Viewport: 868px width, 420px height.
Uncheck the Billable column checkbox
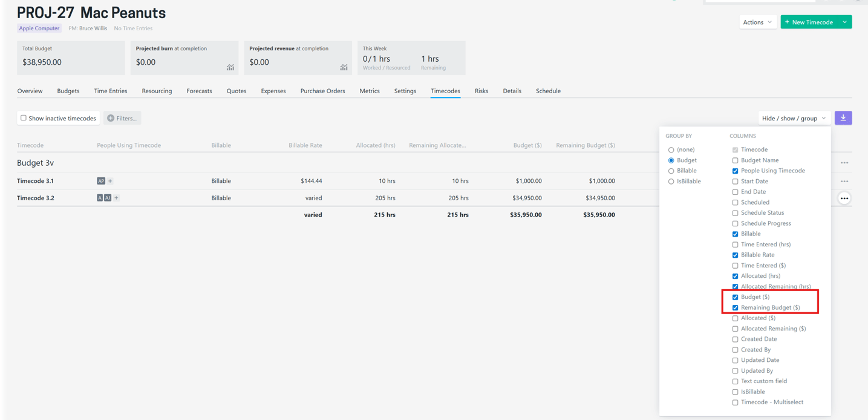coord(735,234)
